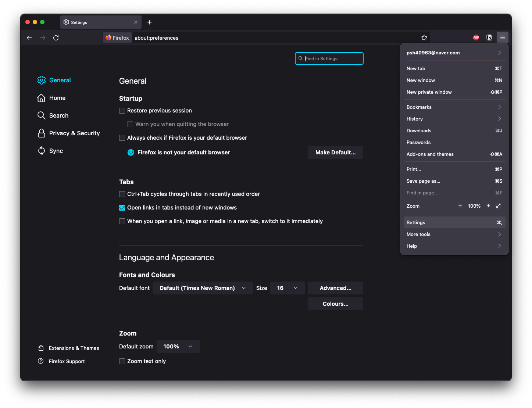This screenshot has height=408, width=532.
Task: Open the Notion extension icon
Action: [489, 37]
